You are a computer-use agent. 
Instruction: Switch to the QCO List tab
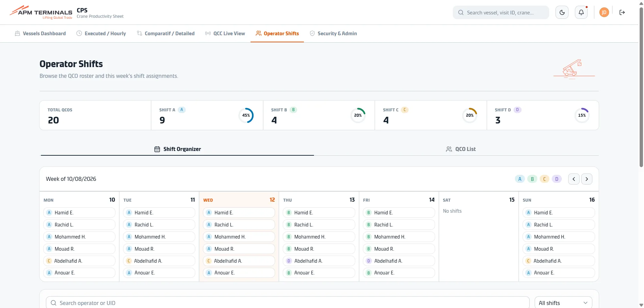461,149
